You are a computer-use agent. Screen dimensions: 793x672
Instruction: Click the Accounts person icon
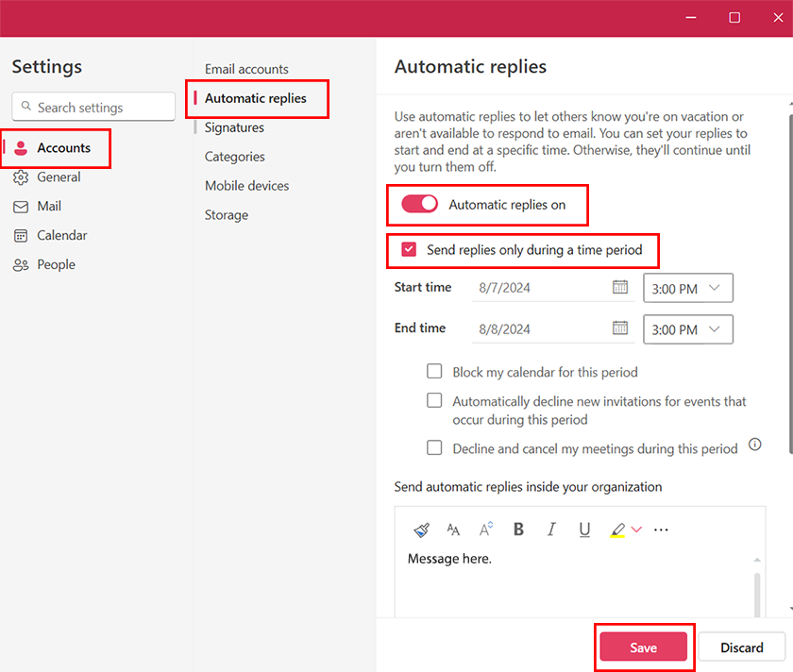pyautogui.click(x=21, y=147)
